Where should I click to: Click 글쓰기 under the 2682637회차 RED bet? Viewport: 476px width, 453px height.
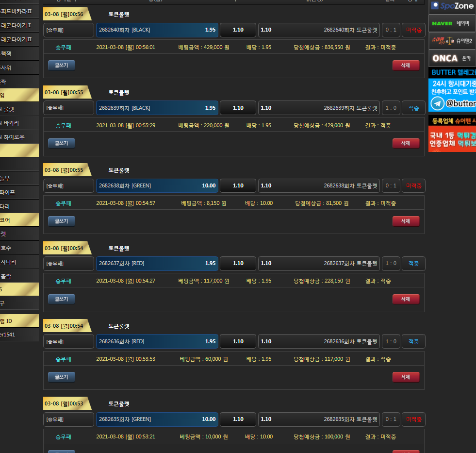click(61, 299)
